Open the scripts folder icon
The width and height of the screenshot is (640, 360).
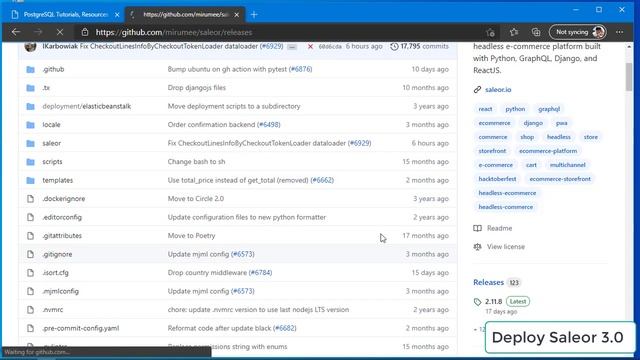(x=31, y=162)
